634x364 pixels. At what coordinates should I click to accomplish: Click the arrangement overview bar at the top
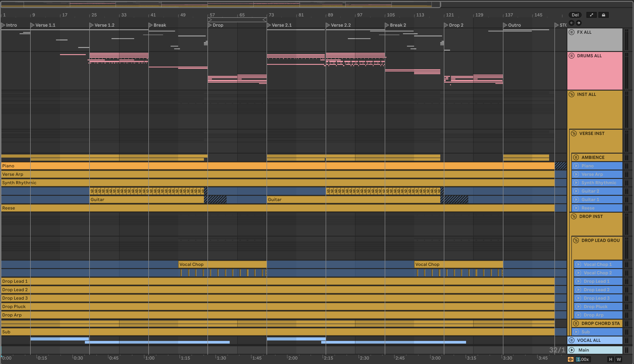click(221, 4)
